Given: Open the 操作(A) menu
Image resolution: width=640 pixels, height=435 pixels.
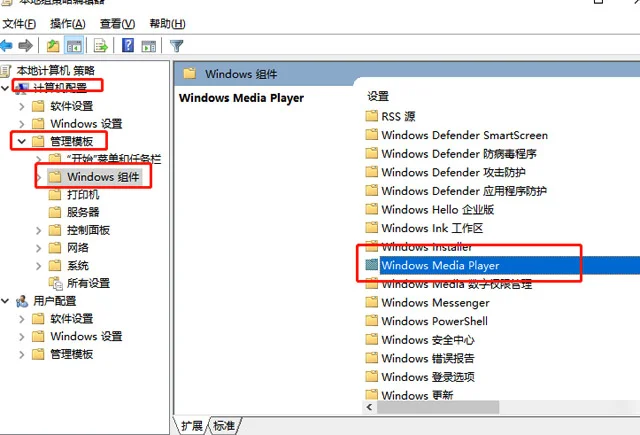Looking at the screenshot, I should coord(67,23).
